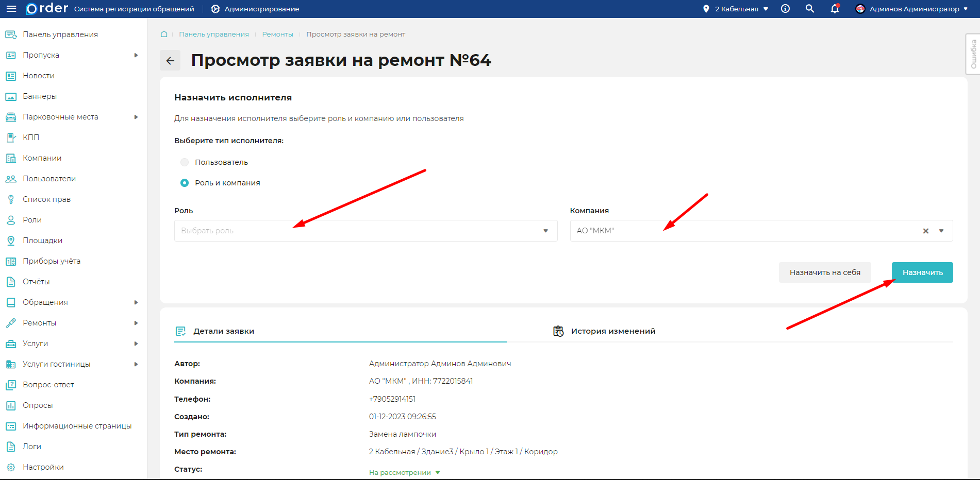Select the Роль и компания option
Image resolution: width=980 pixels, height=480 pixels.
184,182
